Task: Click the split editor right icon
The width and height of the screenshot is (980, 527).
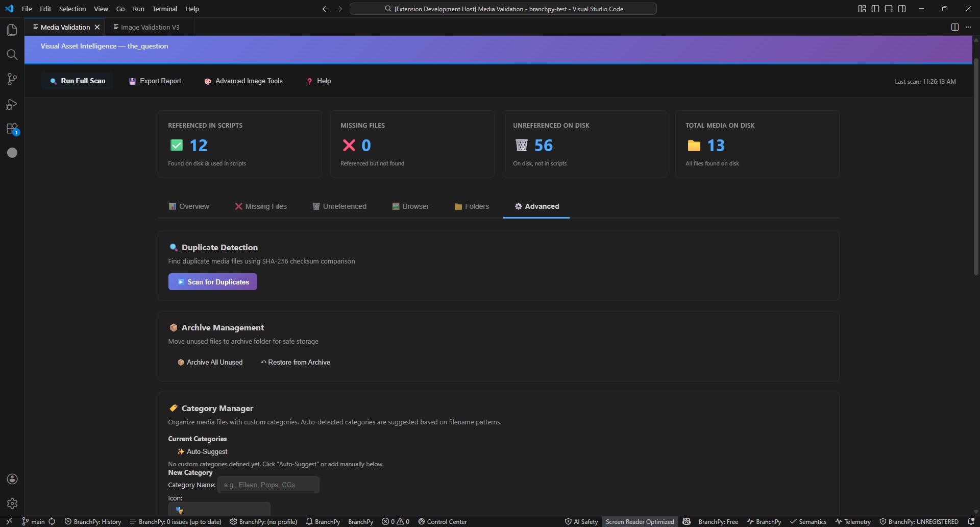Action: [954, 27]
